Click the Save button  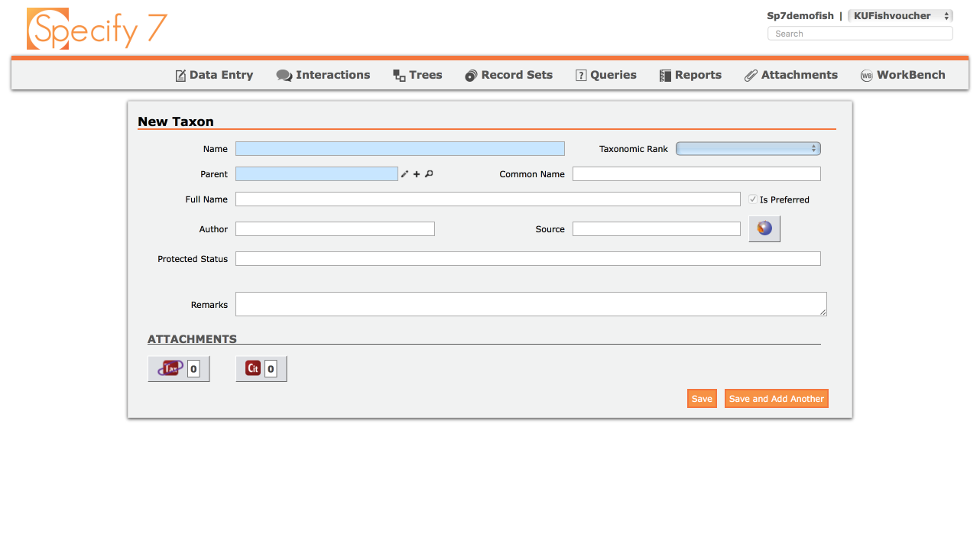[x=701, y=397]
